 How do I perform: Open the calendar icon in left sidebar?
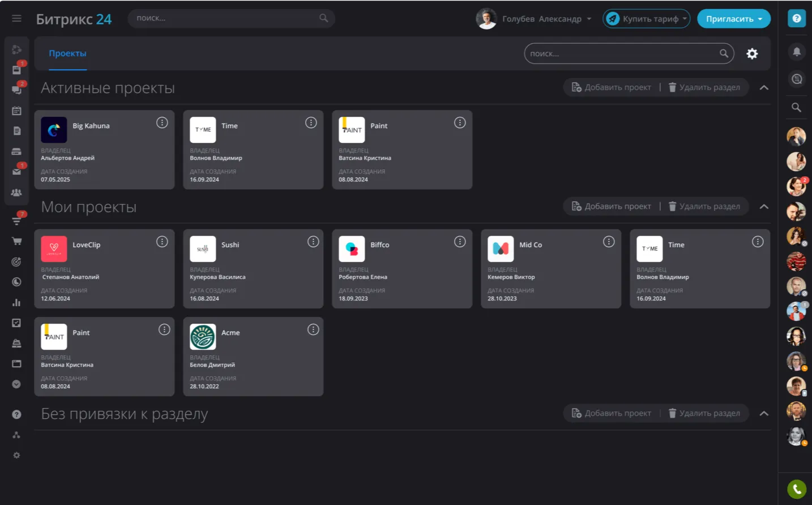coord(16,111)
